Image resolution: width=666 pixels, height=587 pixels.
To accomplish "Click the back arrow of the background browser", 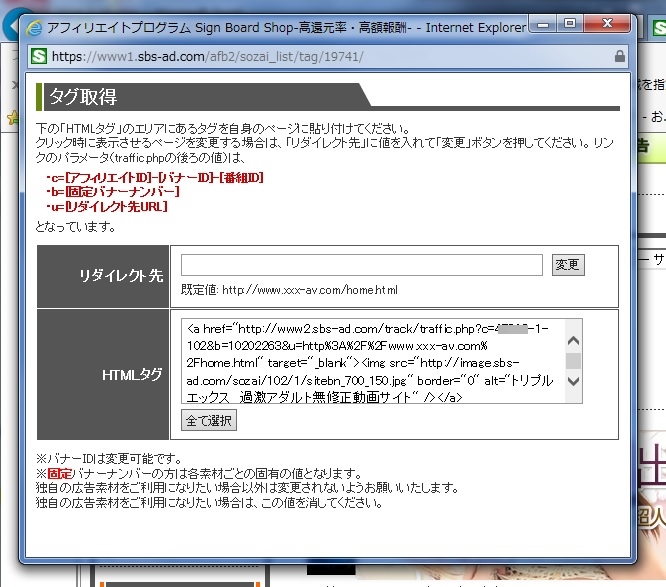I will click(12, 25).
